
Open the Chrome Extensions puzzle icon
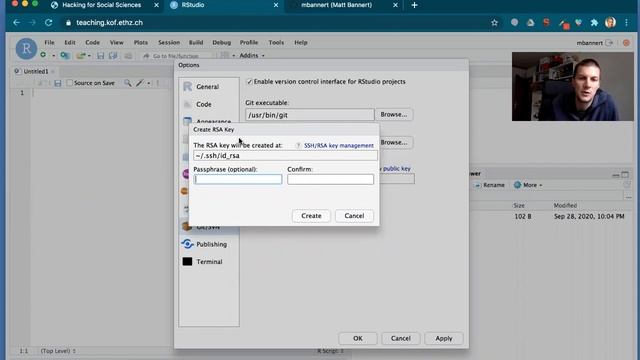click(x=594, y=23)
